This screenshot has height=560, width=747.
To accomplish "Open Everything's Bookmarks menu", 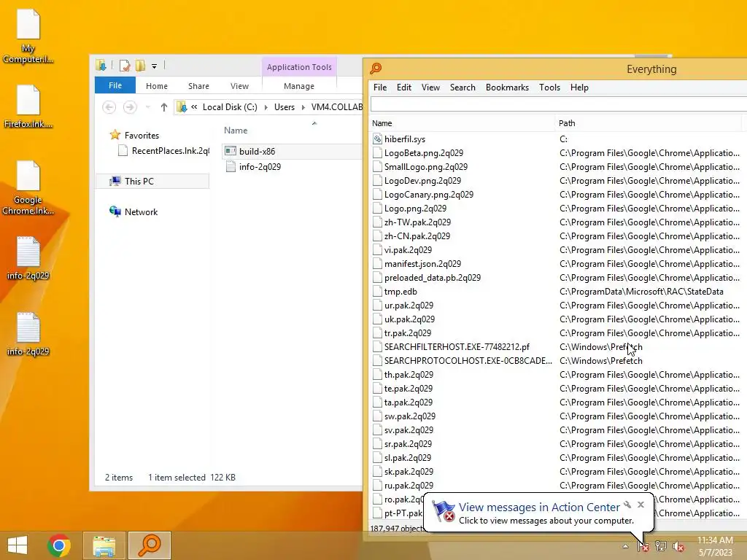I will 508,87.
